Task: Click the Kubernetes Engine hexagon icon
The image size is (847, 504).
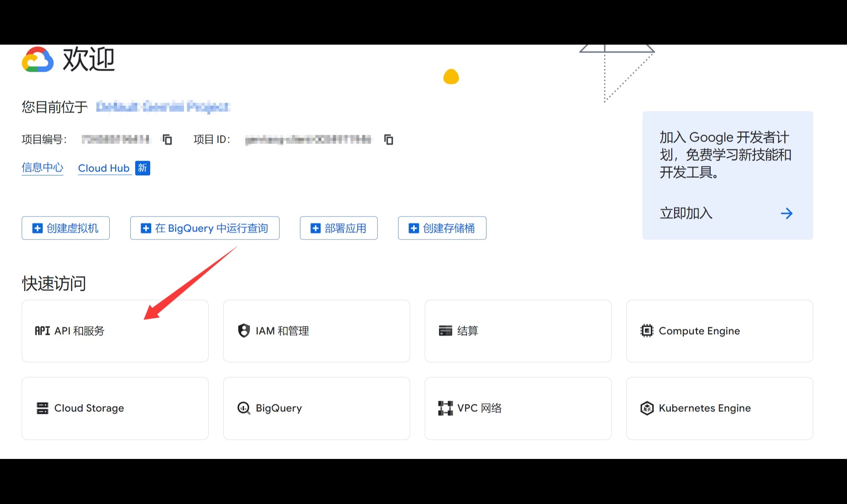Action: (647, 408)
